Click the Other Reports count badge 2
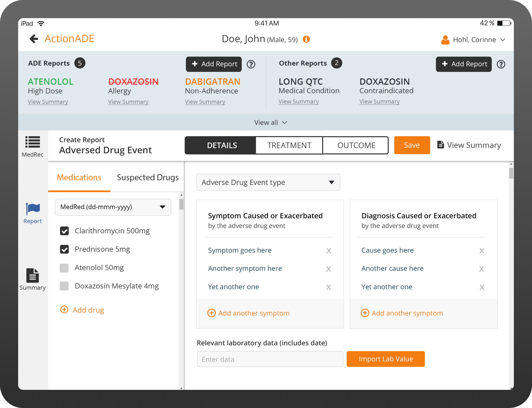 click(x=336, y=63)
